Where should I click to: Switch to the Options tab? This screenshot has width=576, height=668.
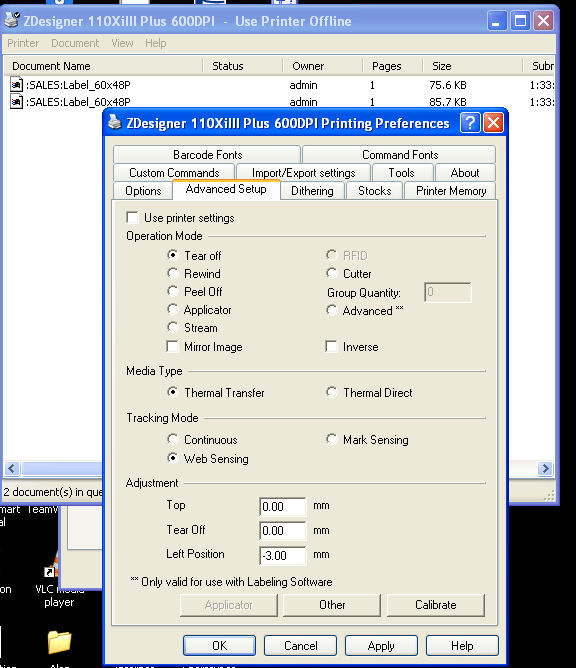coord(143,191)
